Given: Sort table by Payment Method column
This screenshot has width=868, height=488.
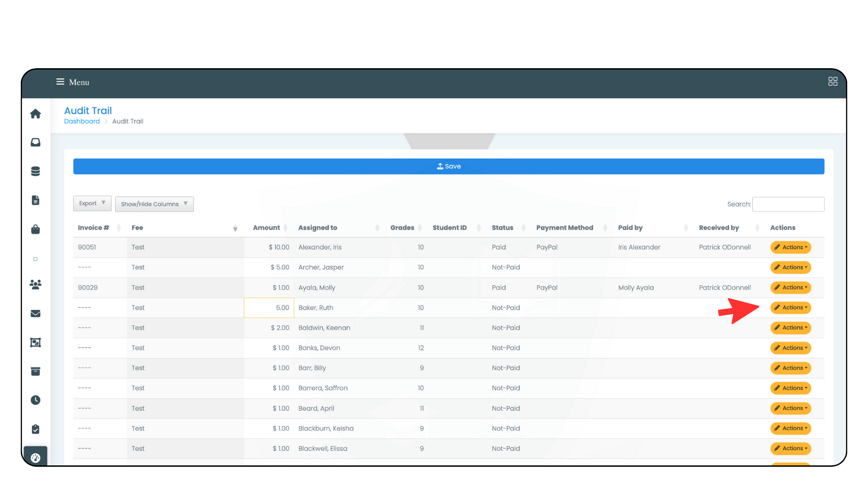Looking at the screenshot, I should (605, 228).
